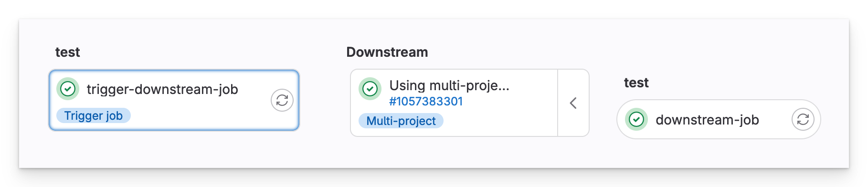This screenshot has width=868, height=187.
Task: Click the left test stage heading
Action: coord(68,52)
